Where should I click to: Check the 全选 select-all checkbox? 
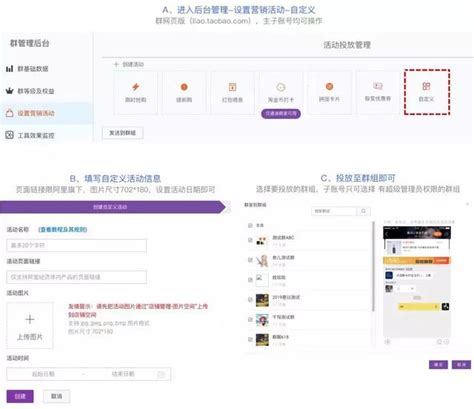tap(250, 226)
